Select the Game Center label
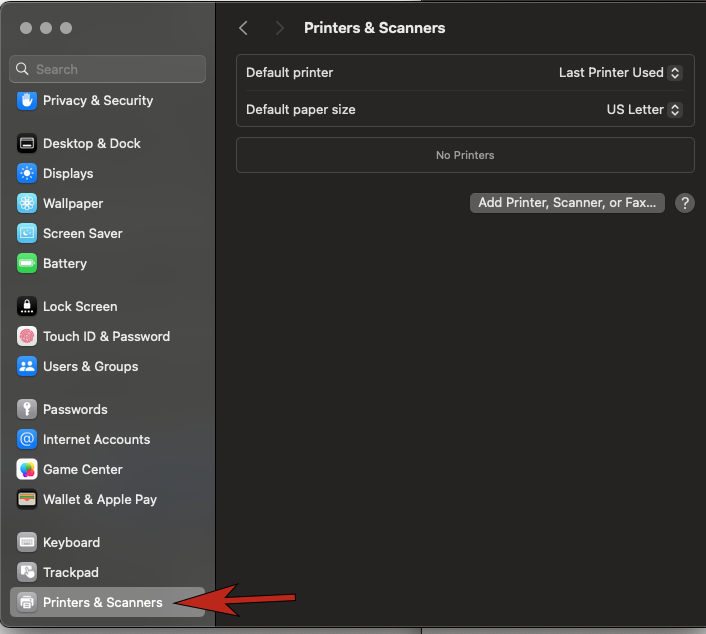This screenshot has width=706, height=634. tap(83, 469)
